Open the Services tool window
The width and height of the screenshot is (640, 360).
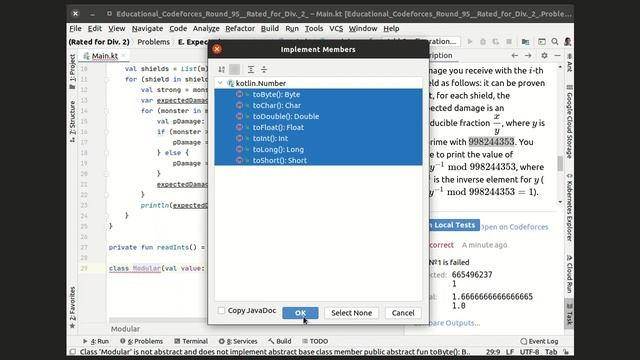[x=238, y=341]
